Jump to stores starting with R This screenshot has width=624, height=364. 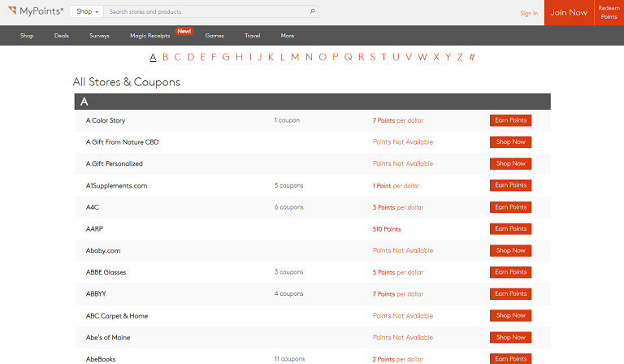(x=361, y=58)
